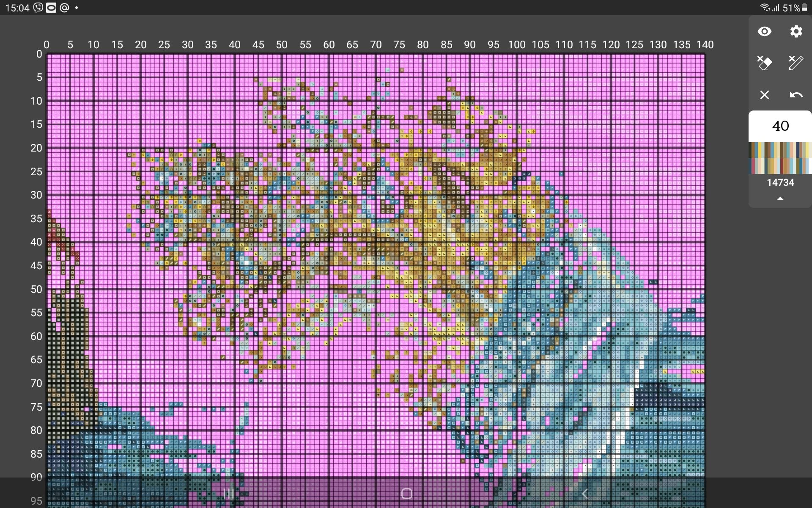This screenshot has height=508, width=812.
Task: Tap row number 50 on left ruler
Action: (37, 289)
